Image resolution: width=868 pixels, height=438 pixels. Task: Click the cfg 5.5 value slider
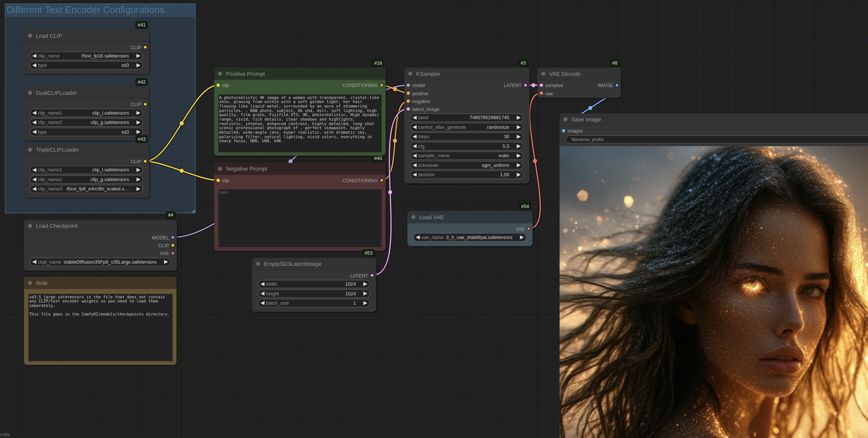tap(466, 146)
